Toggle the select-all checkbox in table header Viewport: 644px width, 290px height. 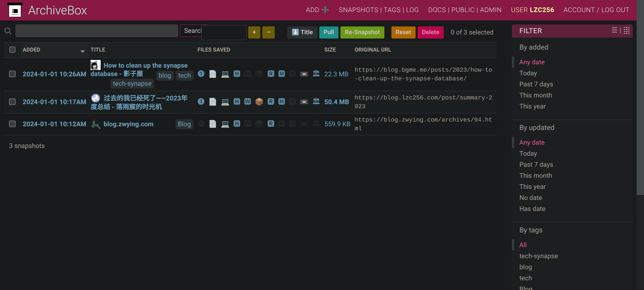[12, 50]
